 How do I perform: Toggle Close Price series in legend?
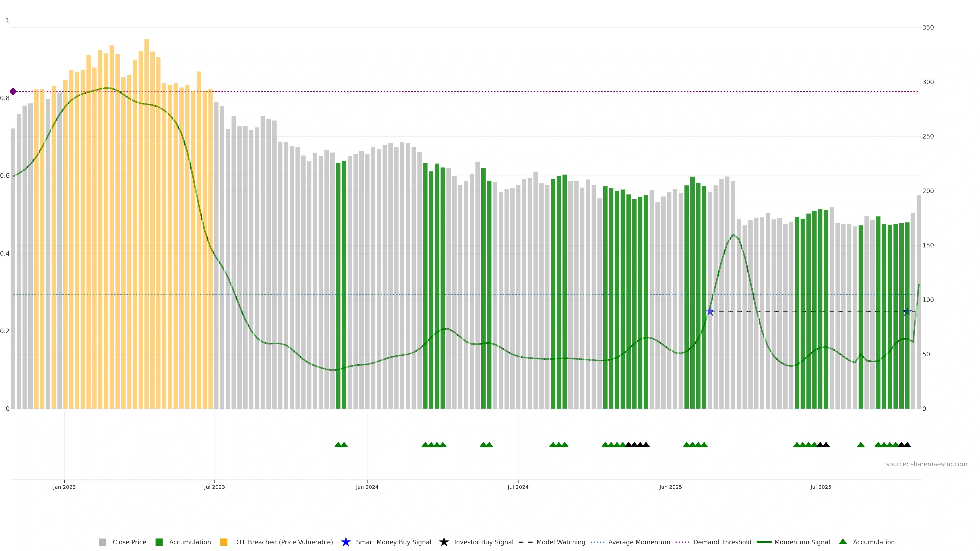129,542
